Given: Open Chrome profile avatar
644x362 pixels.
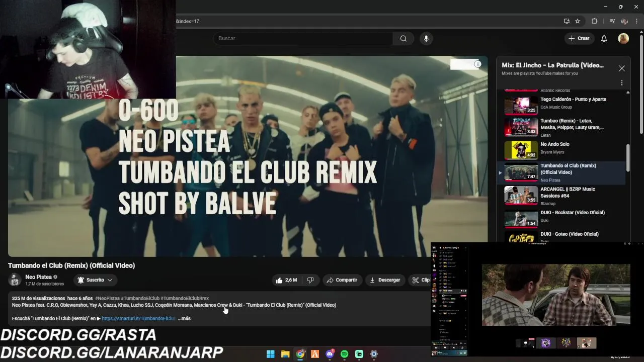Looking at the screenshot, I should point(624,21).
